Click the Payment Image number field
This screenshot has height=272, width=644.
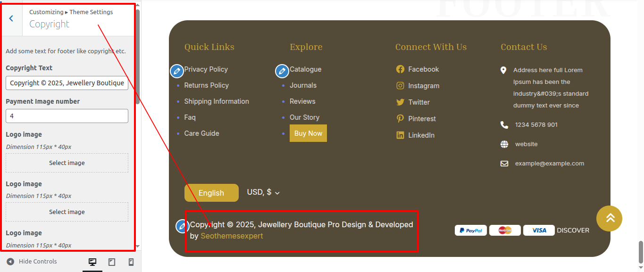coord(67,116)
